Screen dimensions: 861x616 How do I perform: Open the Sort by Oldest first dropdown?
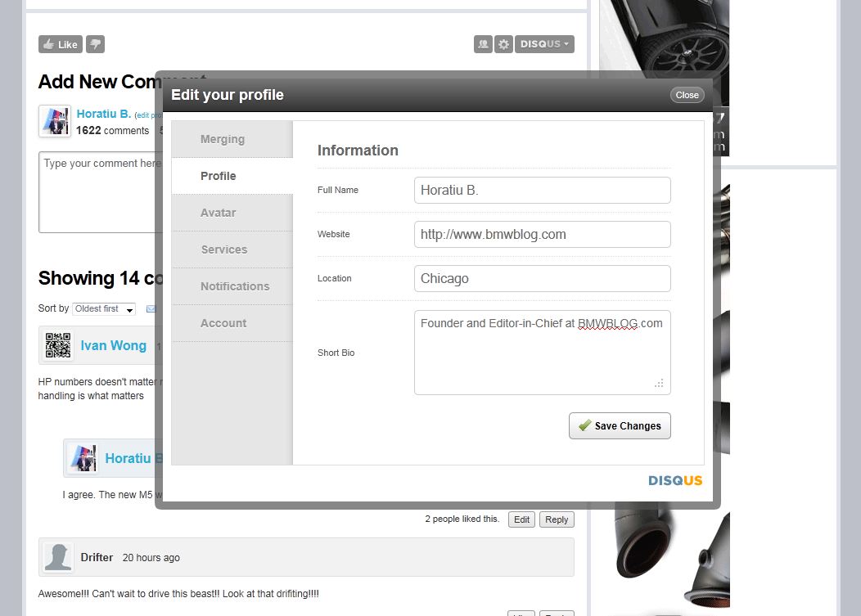(x=104, y=309)
